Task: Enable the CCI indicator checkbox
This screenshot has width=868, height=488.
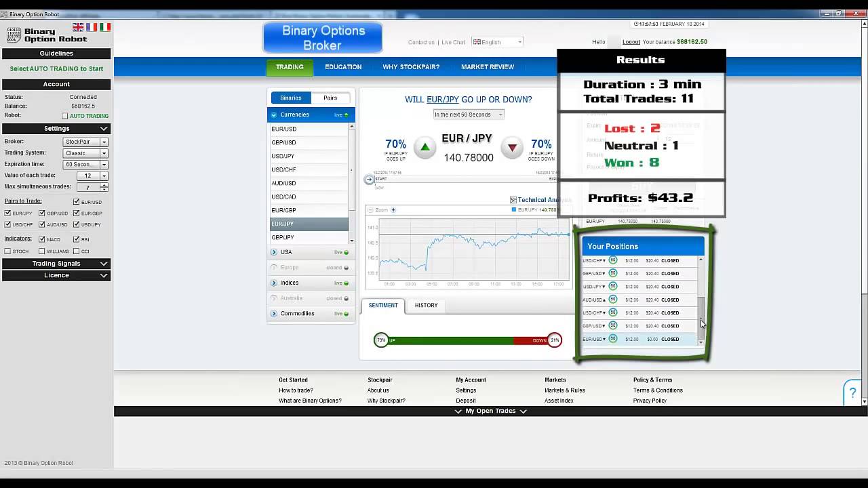Action: pos(76,251)
